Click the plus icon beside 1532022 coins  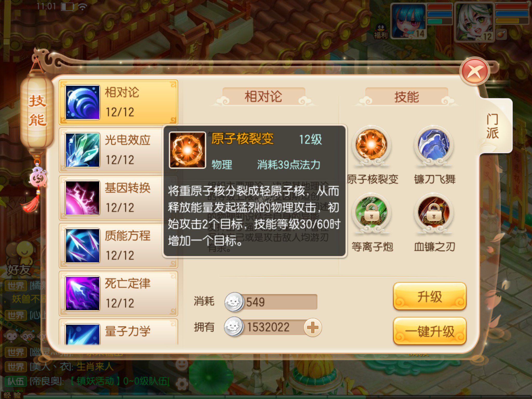[313, 327]
